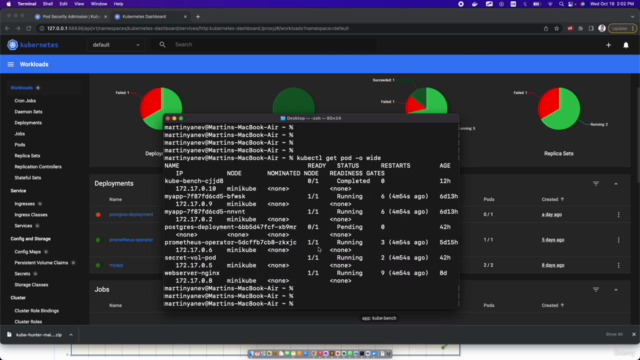Viewport: 640px width, 360px height.
Task: Open myapp deployment link
Action: tap(116, 265)
